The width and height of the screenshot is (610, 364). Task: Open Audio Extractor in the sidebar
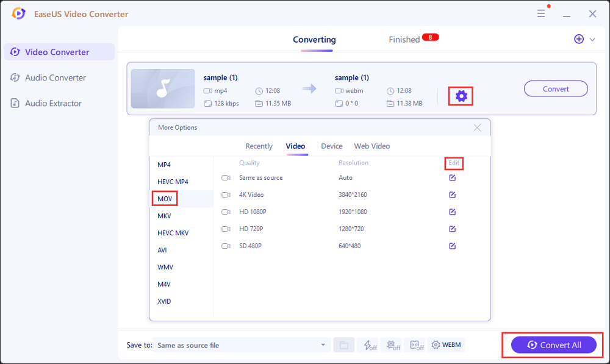pos(53,104)
